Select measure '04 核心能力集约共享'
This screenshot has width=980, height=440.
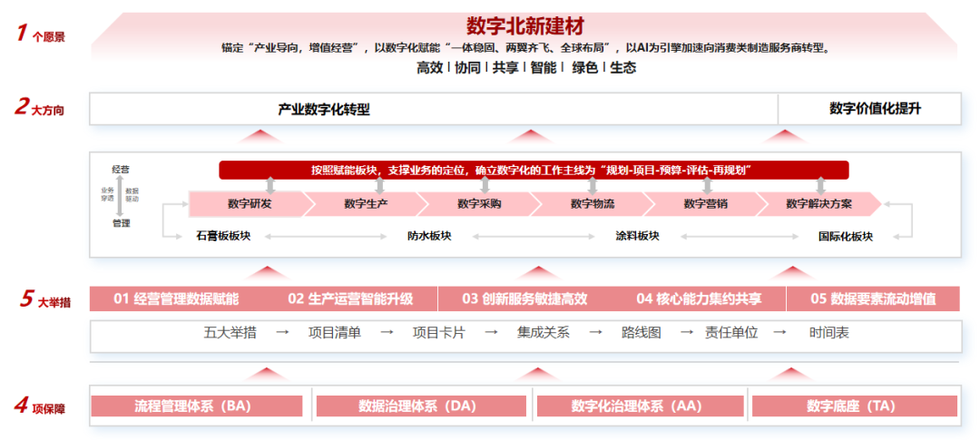pyautogui.click(x=700, y=298)
